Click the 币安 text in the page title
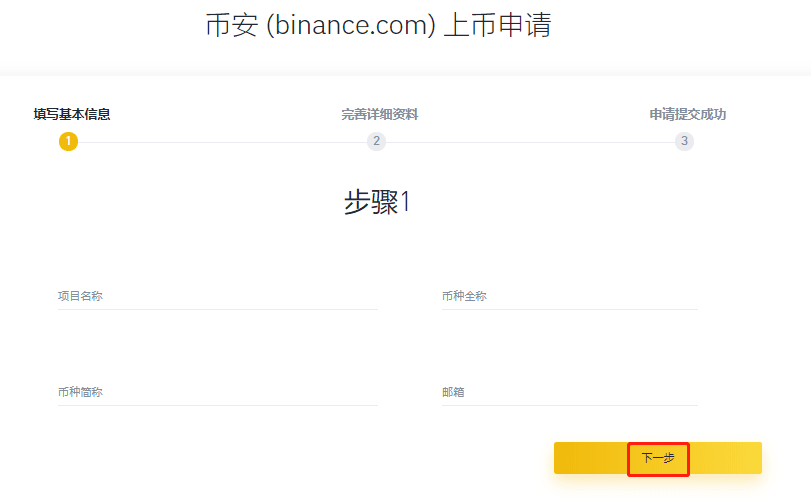 232,25
